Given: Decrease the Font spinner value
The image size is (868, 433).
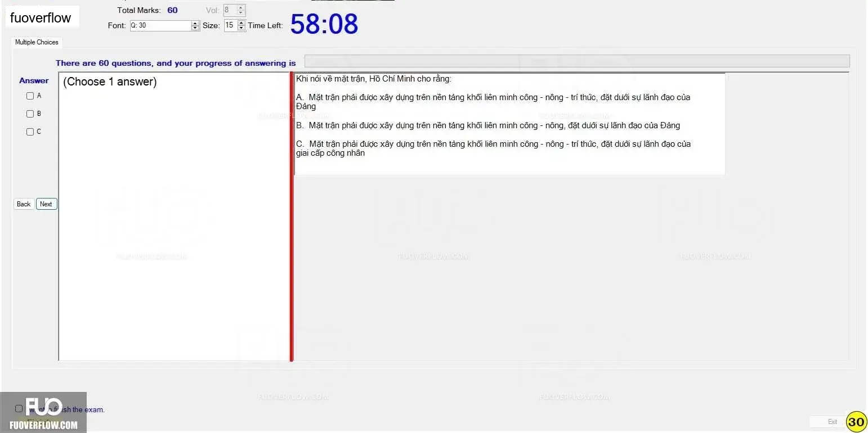Looking at the screenshot, I should point(195,28).
